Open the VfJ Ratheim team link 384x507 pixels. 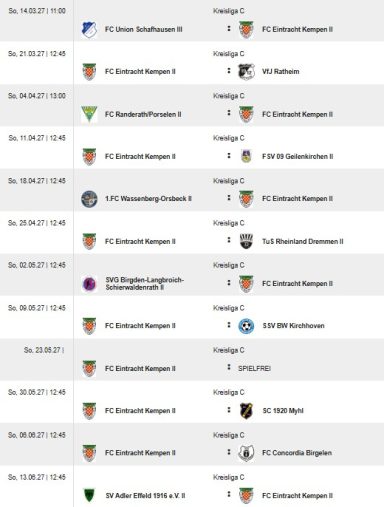tap(281, 72)
